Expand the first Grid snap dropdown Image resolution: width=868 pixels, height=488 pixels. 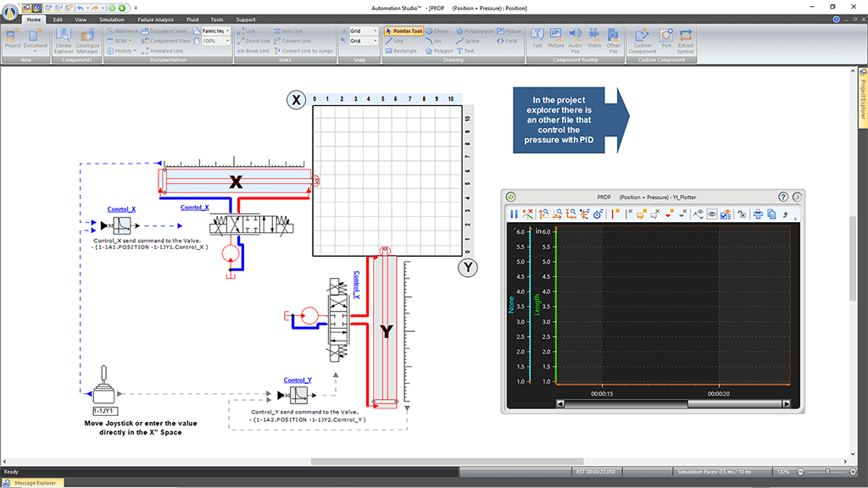(x=376, y=30)
